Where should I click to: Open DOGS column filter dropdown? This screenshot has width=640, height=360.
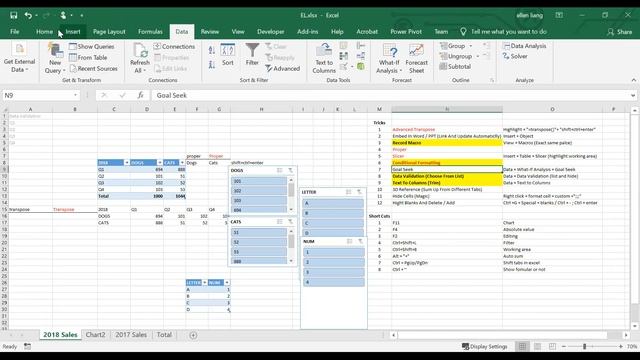(160, 162)
